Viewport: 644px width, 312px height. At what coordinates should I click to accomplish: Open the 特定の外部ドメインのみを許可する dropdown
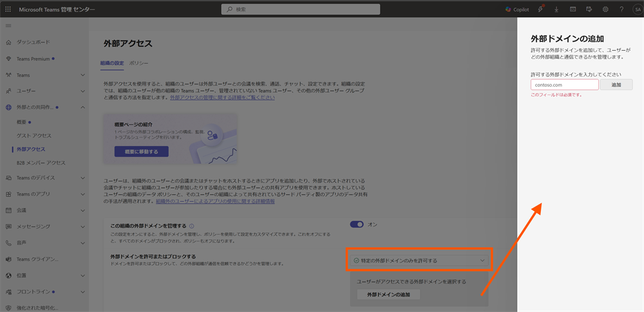pyautogui.click(x=419, y=261)
